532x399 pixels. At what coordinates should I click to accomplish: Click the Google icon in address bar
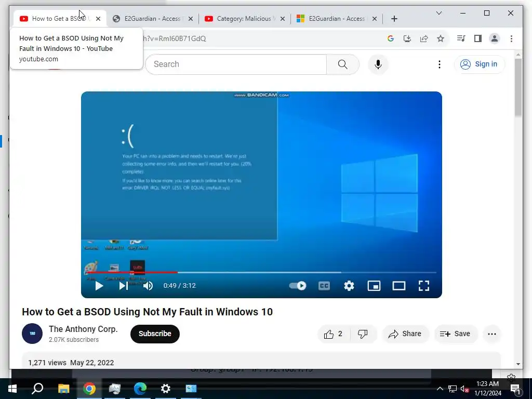point(391,38)
